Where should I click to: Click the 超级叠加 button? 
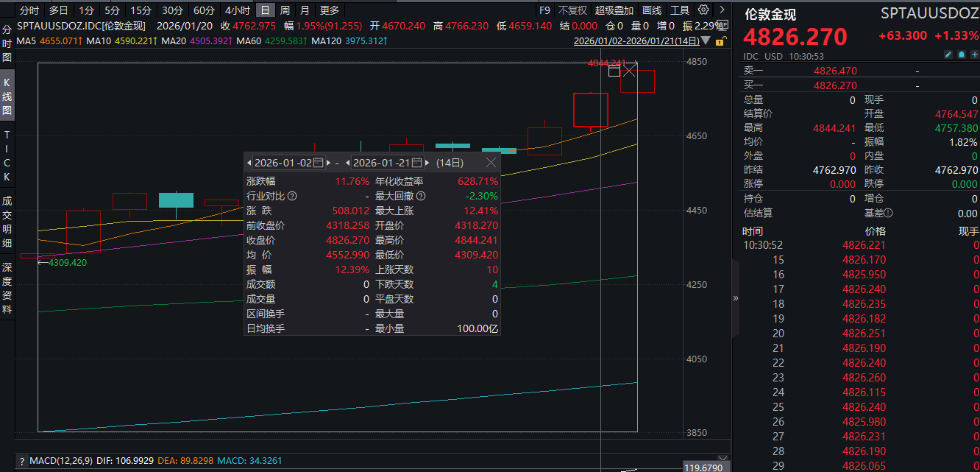[614, 10]
